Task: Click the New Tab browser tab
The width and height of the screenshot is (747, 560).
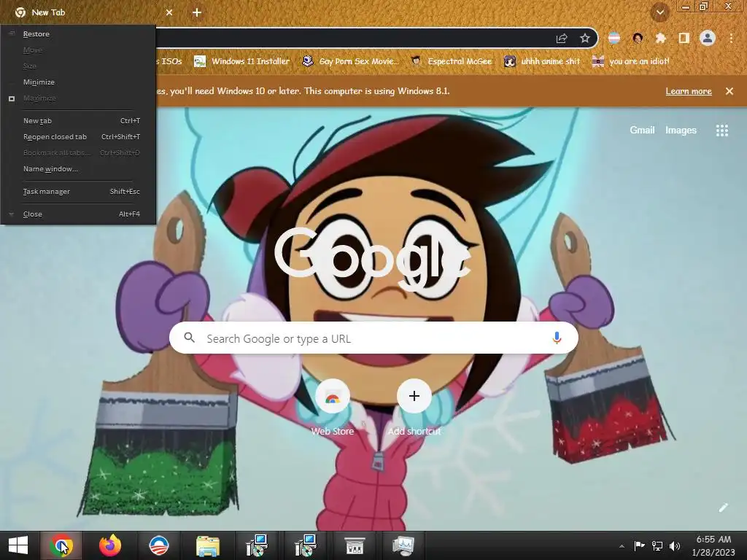Action: click(90, 12)
